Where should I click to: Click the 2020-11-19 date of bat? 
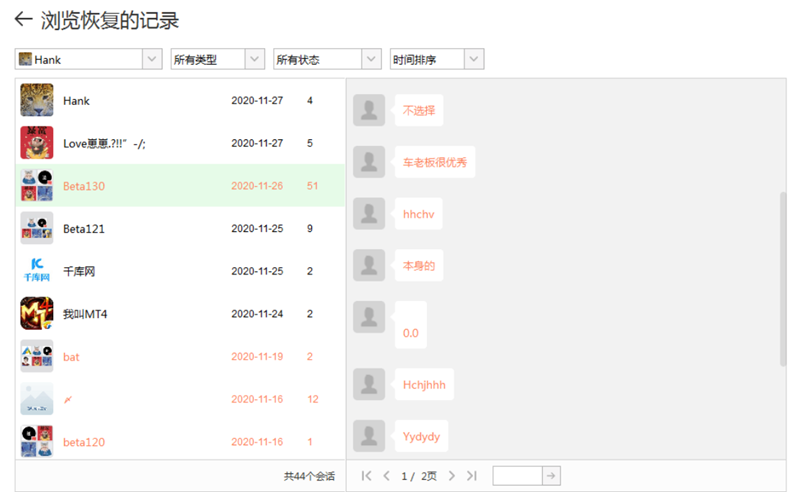click(x=257, y=356)
